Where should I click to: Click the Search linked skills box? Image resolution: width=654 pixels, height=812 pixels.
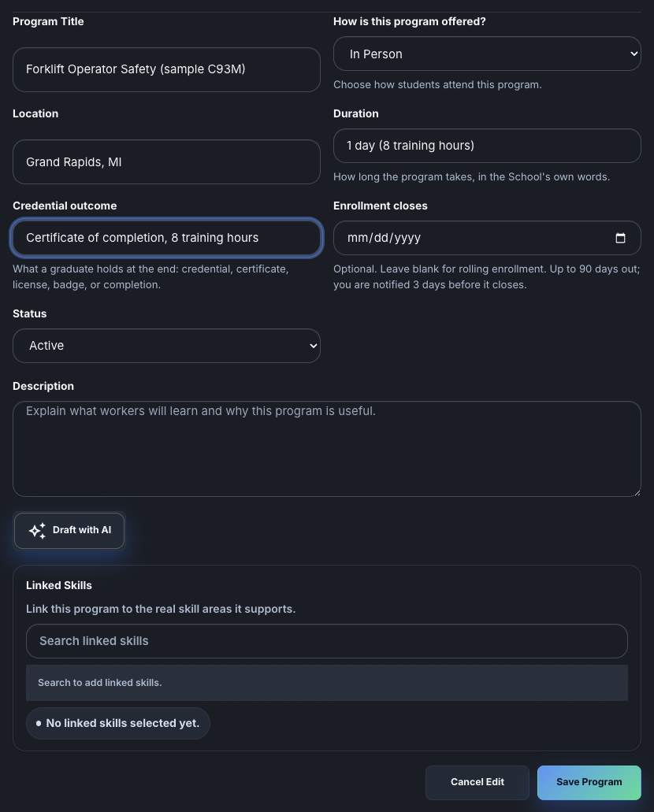(x=327, y=641)
